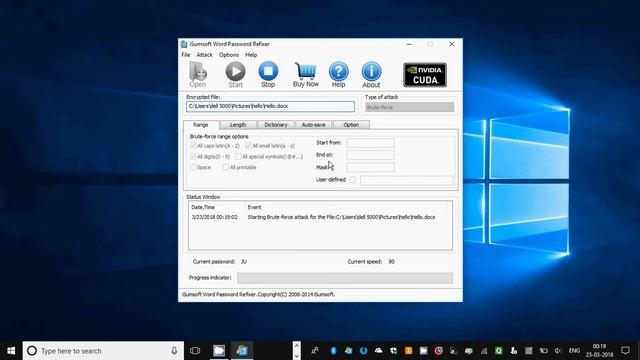Open the Type of attack dropdown

(x=409, y=107)
